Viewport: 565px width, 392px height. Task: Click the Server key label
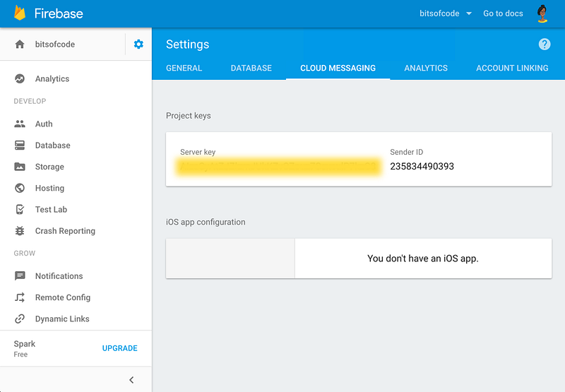(x=198, y=152)
